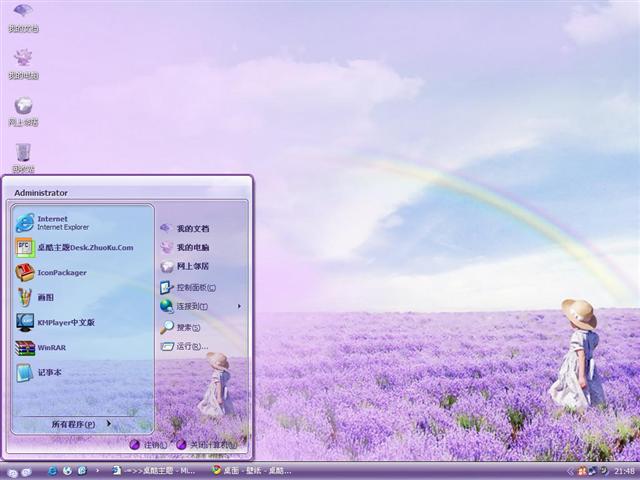Open the 我的文档 desktop icon

[x=23, y=18]
